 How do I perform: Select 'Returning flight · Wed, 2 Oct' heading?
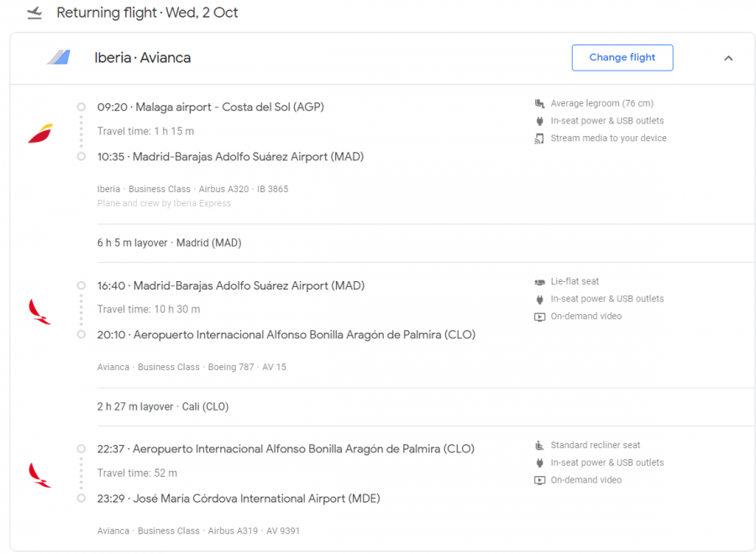click(x=147, y=13)
